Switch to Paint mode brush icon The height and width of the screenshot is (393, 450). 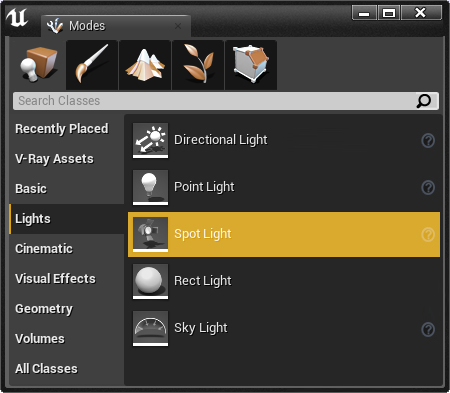[x=92, y=65]
